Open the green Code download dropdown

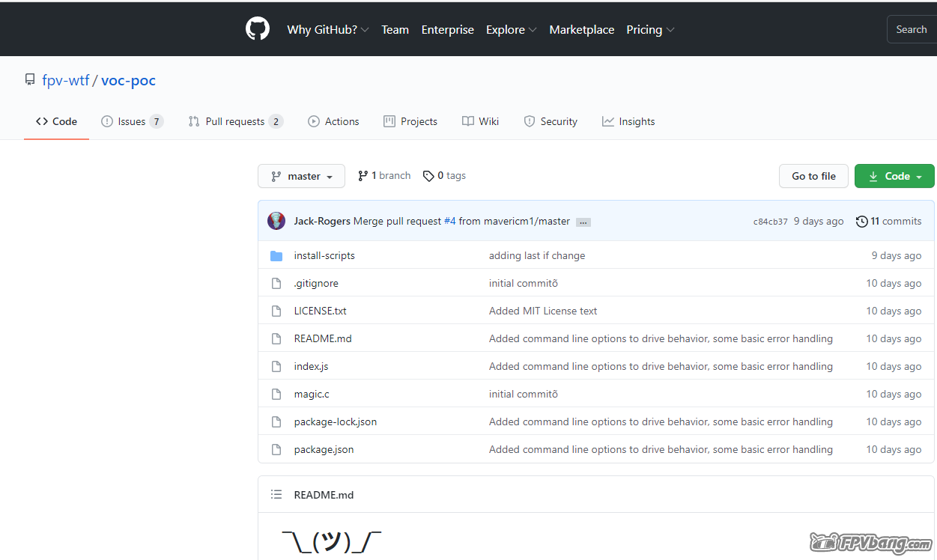pos(894,176)
